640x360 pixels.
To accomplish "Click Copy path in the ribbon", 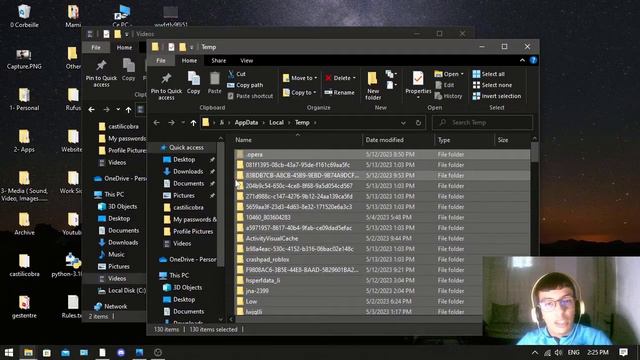I will (245, 85).
